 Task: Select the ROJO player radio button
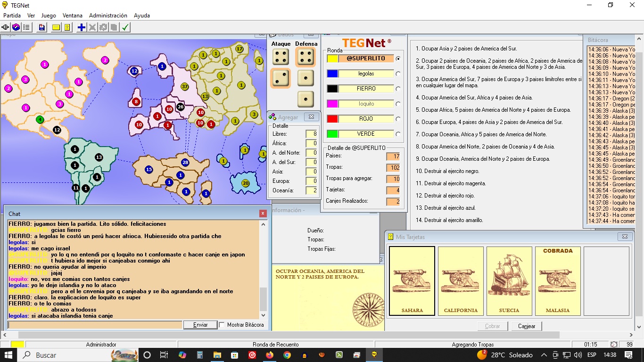click(398, 119)
